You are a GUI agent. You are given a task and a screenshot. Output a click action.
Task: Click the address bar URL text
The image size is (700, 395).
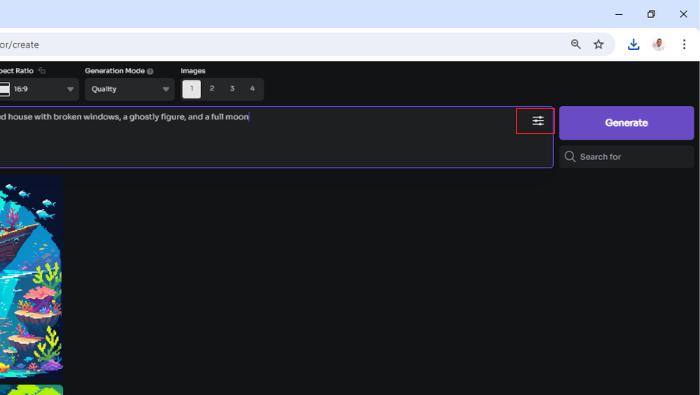[x=19, y=45]
